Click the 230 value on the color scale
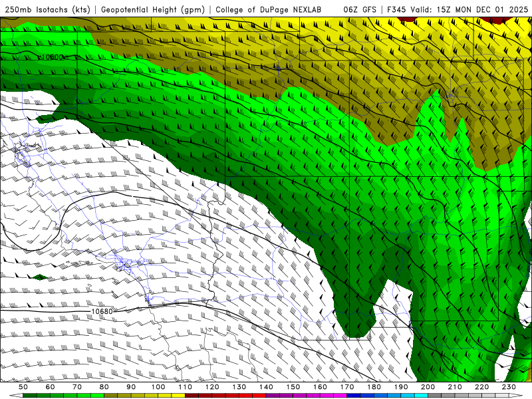 [509, 387]
